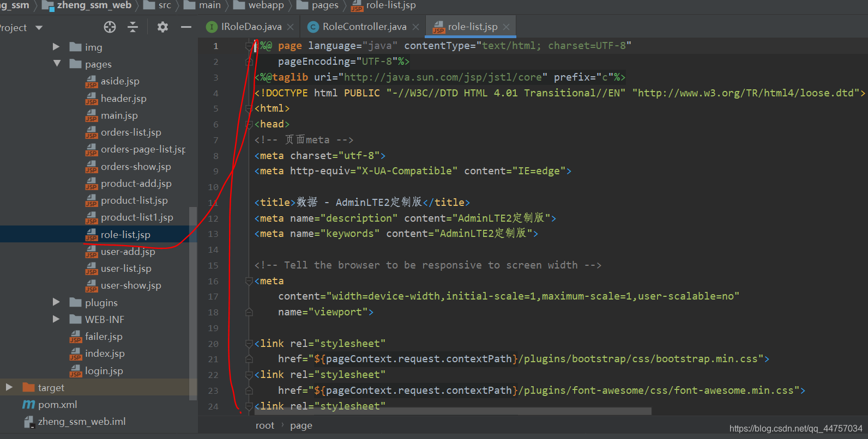Close the RoleController.java tab
The width and height of the screenshot is (868, 439).
pyautogui.click(x=415, y=27)
